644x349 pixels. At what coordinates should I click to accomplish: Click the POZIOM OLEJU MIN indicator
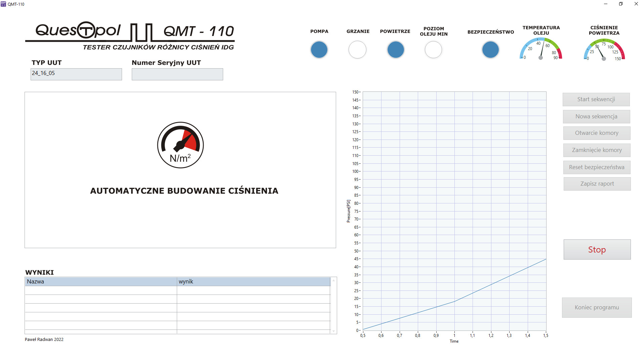pos(433,50)
